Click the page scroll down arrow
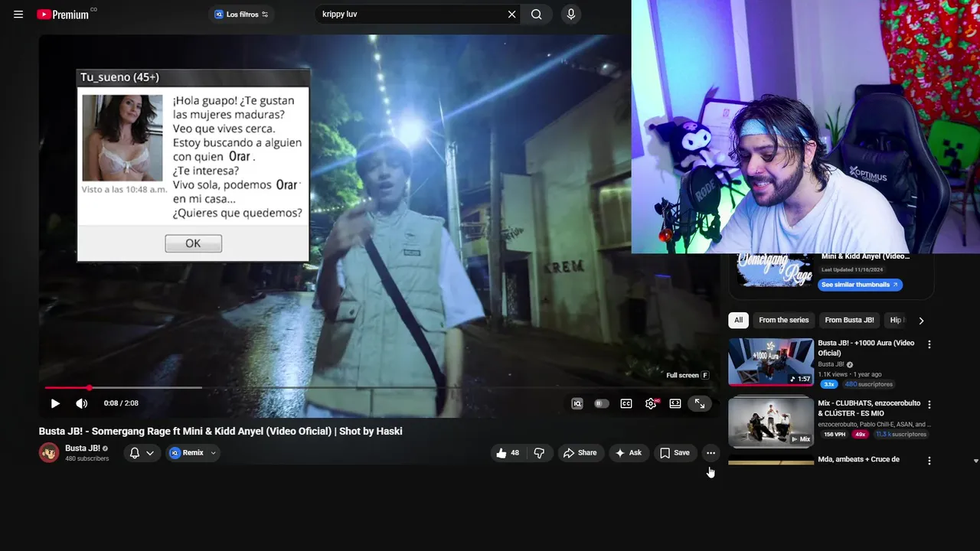980x551 pixels. (975, 461)
